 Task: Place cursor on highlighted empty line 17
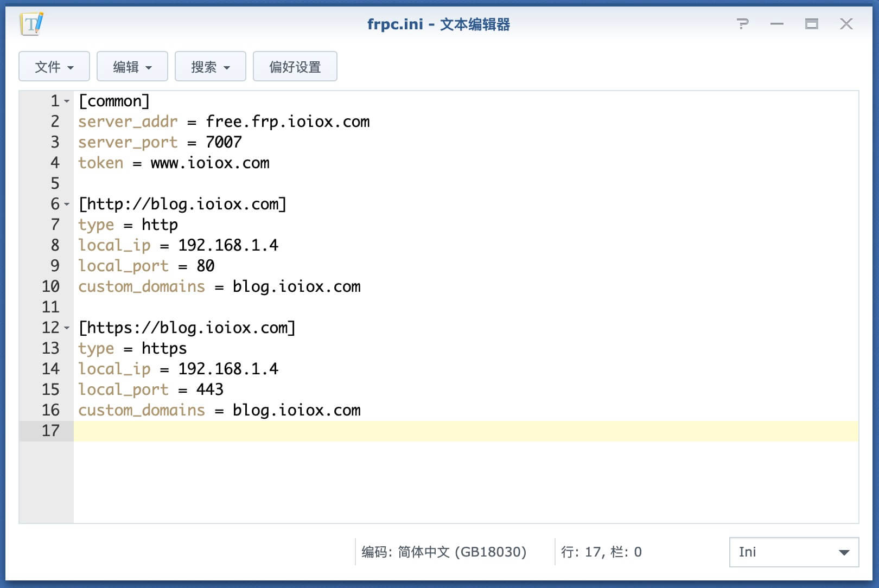(466, 431)
